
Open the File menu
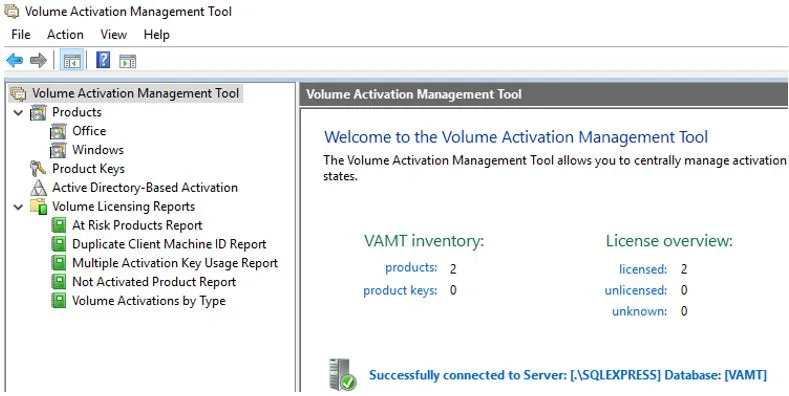[x=21, y=35]
